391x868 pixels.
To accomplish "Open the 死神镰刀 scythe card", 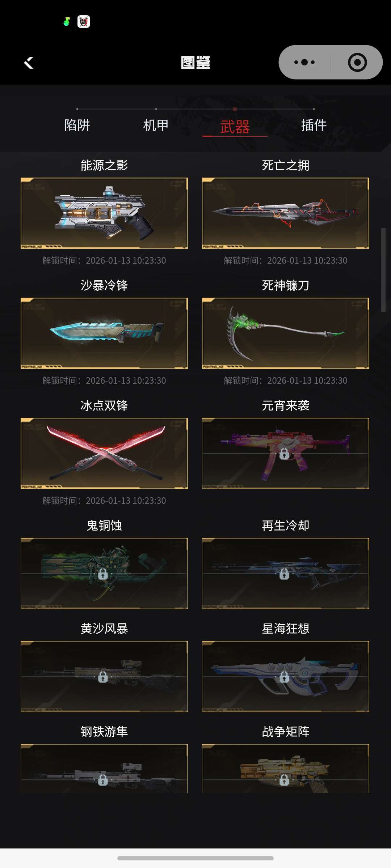I will (x=286, y=333).
